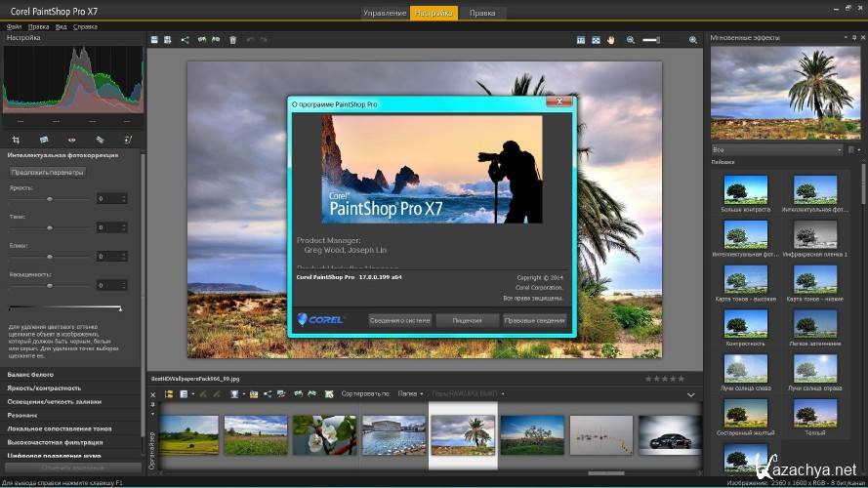
Task: Open the sort by Папка dropdown
Action: 406,394
